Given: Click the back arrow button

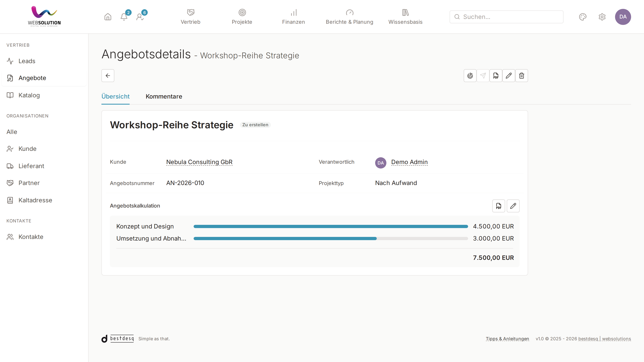Looking at the screenshot, I should point(108,75).
